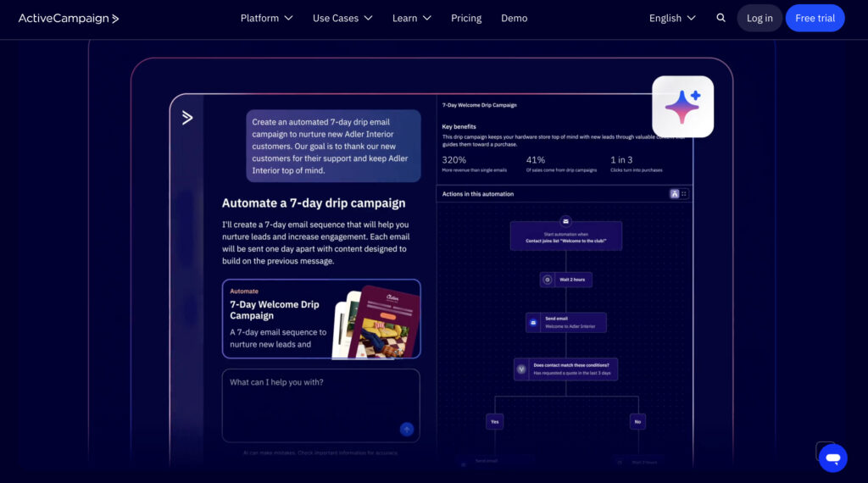Click the ActiveCampaign logo
This screenshot has height=483, width=868.
coord(69,19)
